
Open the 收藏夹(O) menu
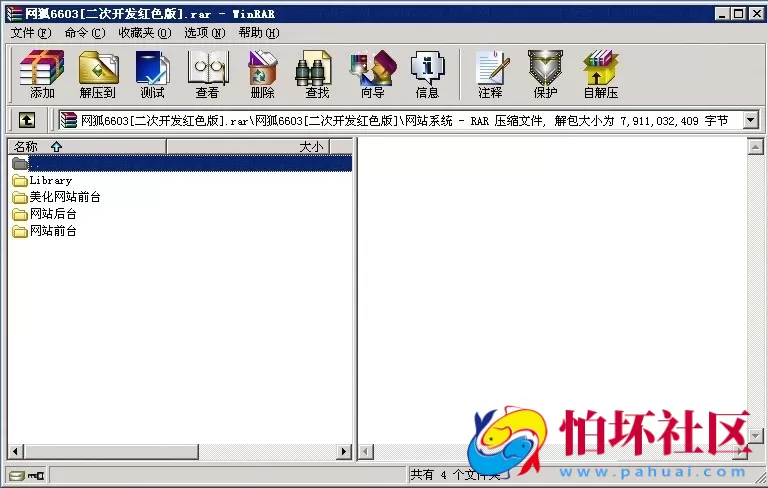pyautogui.click(x=144, y=32)
